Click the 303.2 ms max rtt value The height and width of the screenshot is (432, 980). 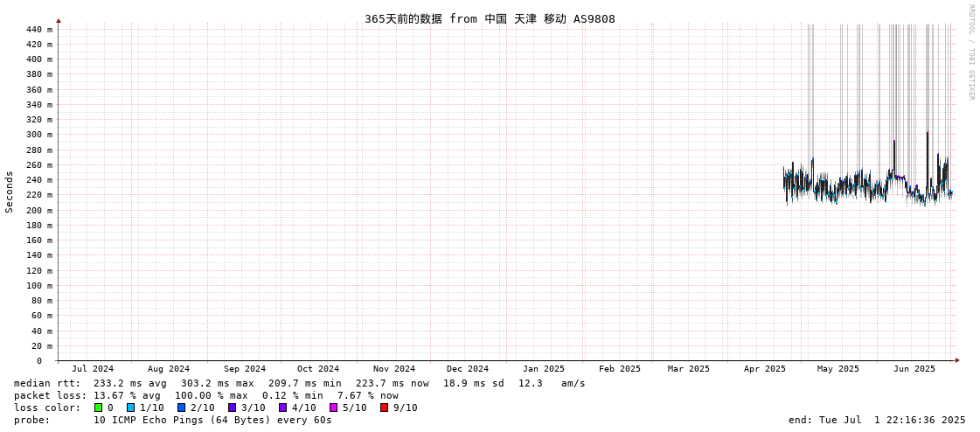[218, 383]
